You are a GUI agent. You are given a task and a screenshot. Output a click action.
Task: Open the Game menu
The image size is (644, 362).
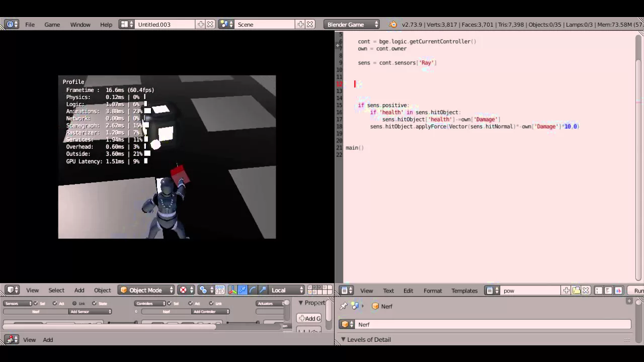(x=52, y=24)
